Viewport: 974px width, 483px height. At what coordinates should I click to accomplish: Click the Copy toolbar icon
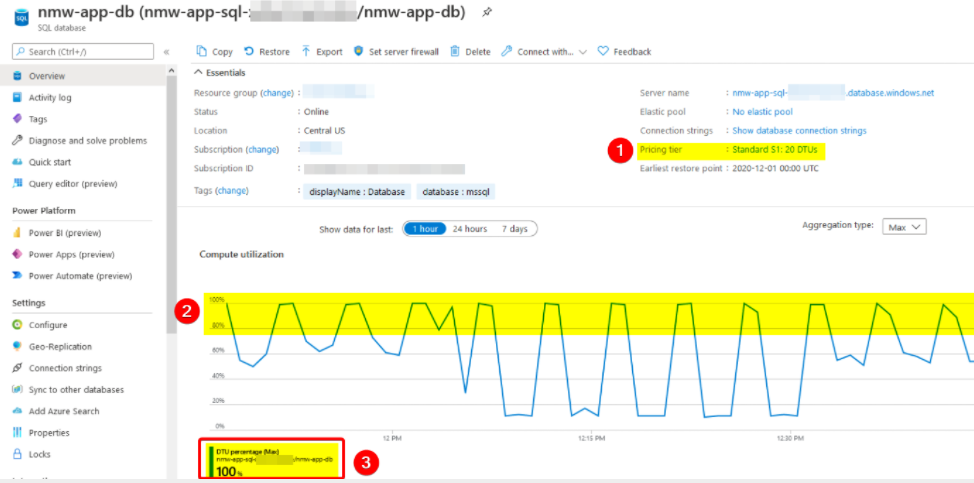[x=201, y=52]
